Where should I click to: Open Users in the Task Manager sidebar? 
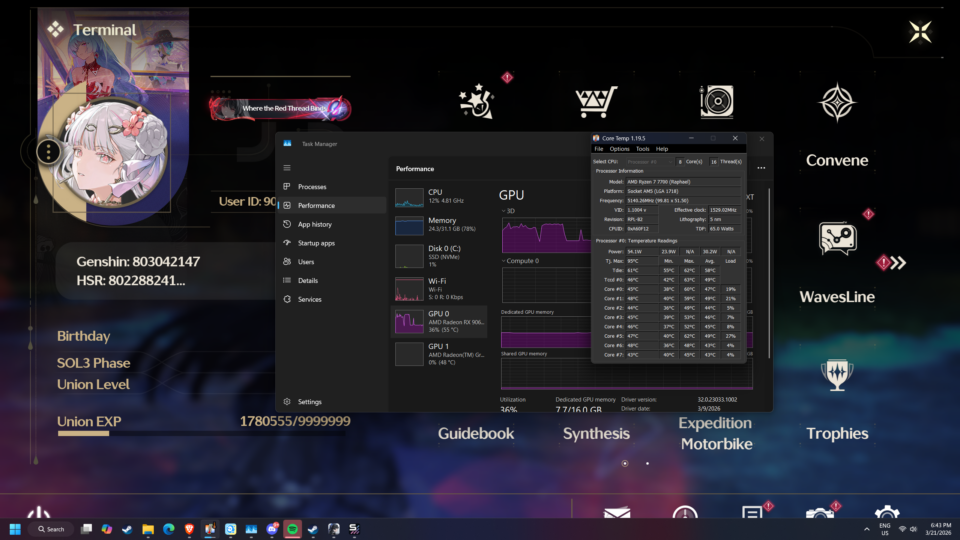click(x=333, y=262)
